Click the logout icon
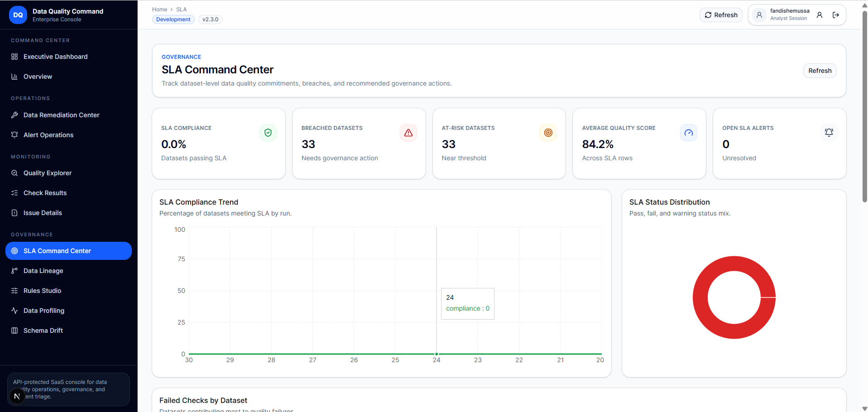The image size is (868, 412). [836, 15]
